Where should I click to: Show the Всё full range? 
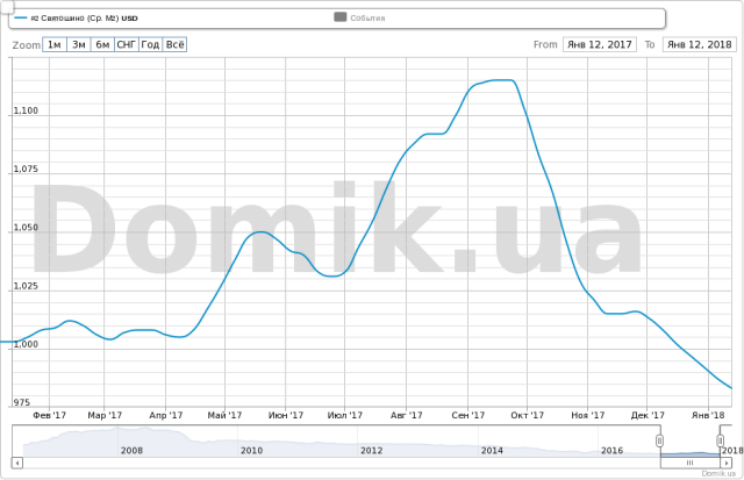(x=175, y=45)
